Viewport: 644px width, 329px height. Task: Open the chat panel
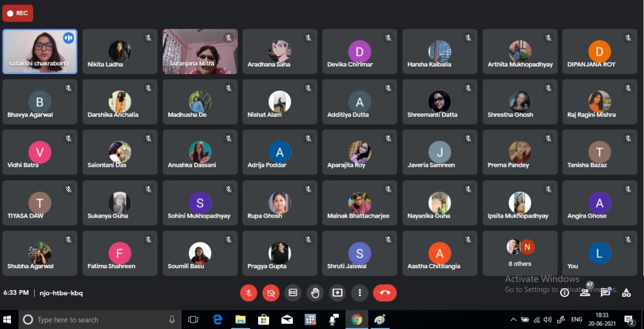coord(605,292)
